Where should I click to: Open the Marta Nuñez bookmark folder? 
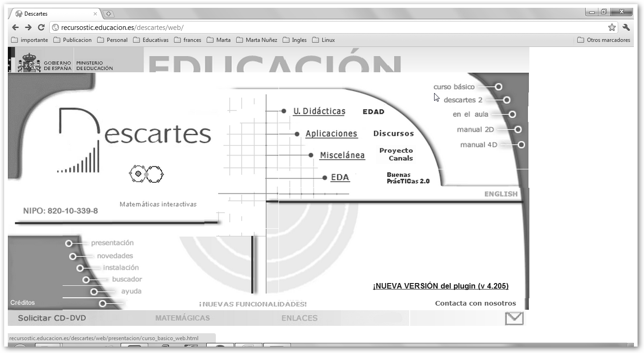pyautogui.click(x=256, y=40)
